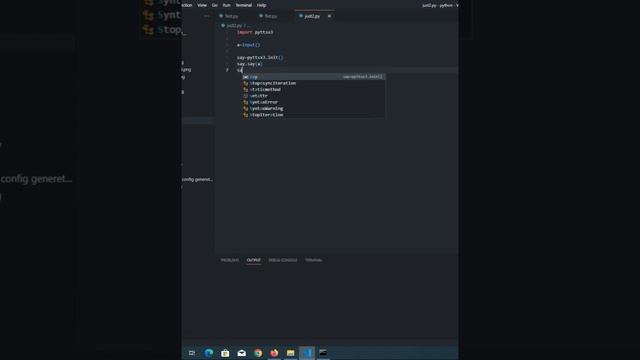Click the 'import pyttsx3' code line
The image size is (640, 360).
pyautogui.click(x=255, y=32)
